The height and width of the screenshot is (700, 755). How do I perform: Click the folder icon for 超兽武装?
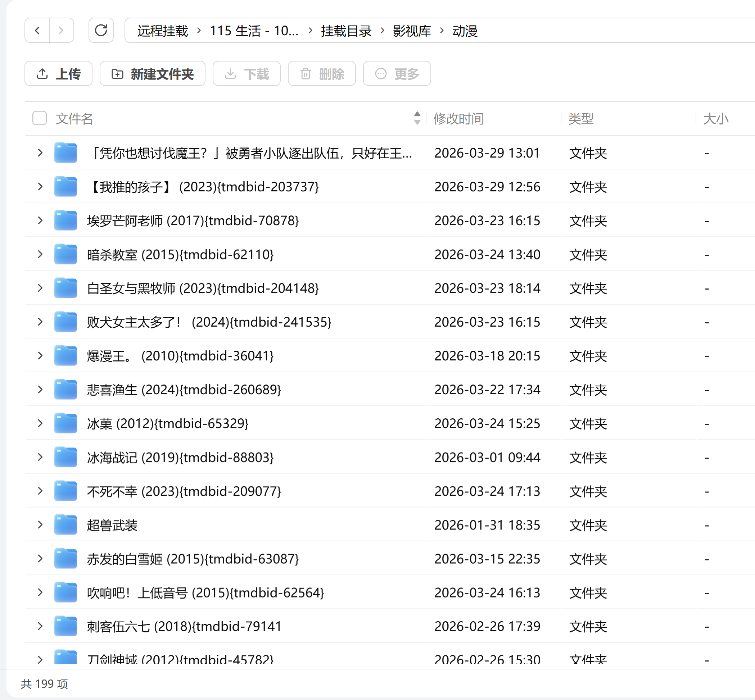click(65, 524)
